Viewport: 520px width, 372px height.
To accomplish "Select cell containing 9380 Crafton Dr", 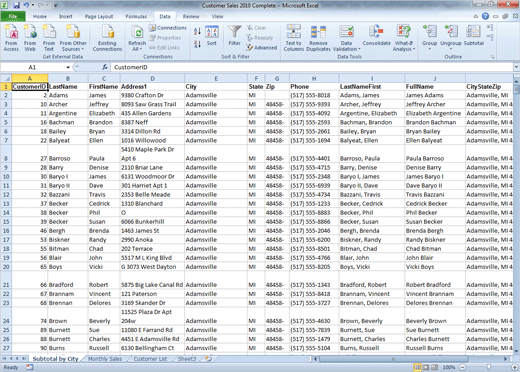I will pyautogui.click(x=152, y=95).
